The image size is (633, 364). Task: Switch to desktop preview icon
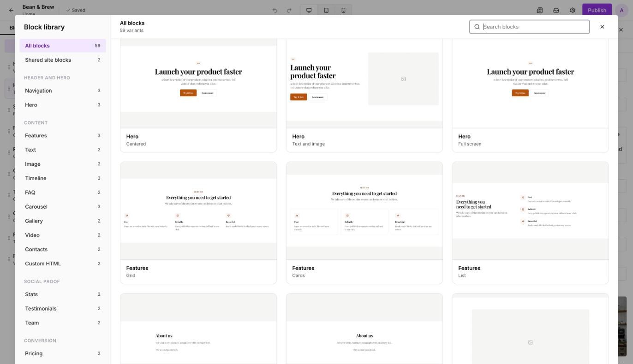point(309,10)
